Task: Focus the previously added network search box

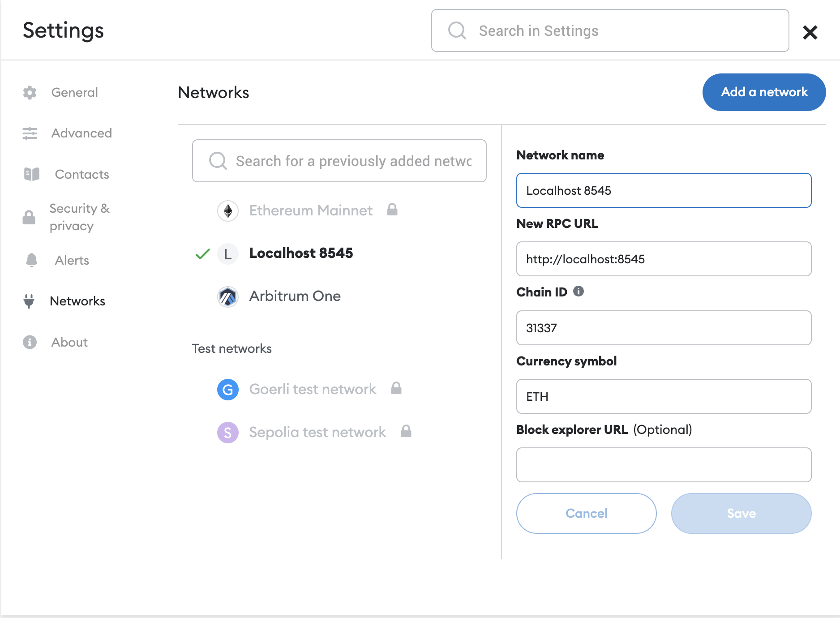Action: tap(339, 161)
